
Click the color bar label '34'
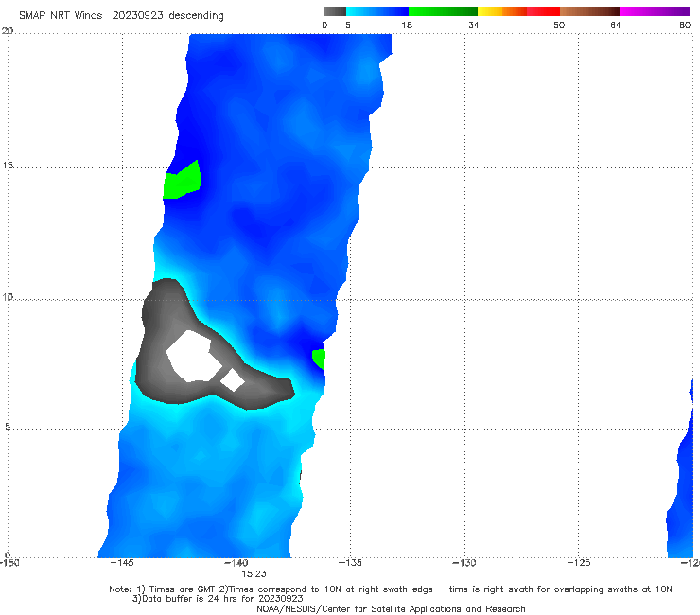point(474,25)
